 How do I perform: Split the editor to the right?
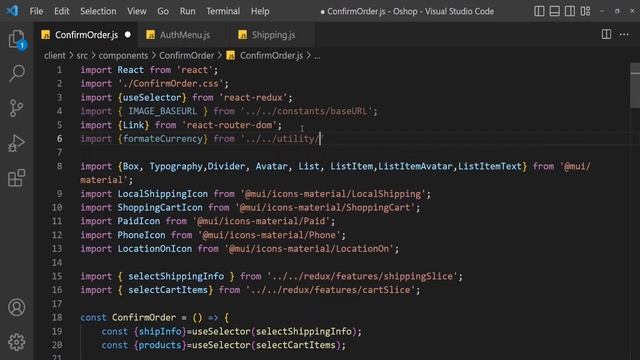pos(606,35)
